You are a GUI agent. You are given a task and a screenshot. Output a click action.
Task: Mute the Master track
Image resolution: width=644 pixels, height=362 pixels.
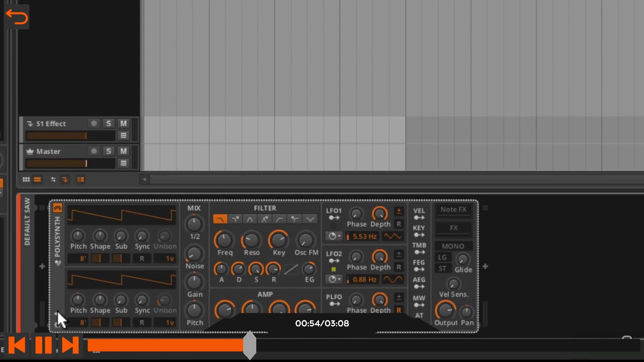[123, 151]
